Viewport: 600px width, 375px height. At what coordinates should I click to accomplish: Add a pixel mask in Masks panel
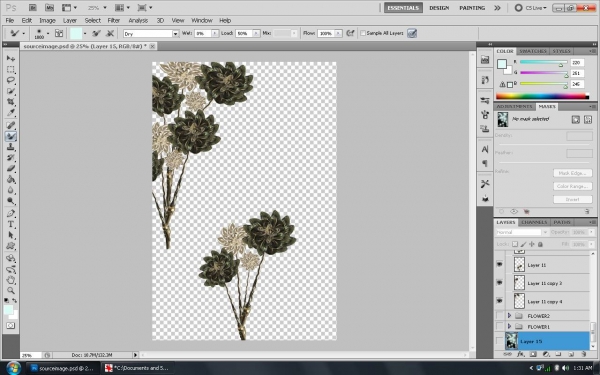pos(576,120)
